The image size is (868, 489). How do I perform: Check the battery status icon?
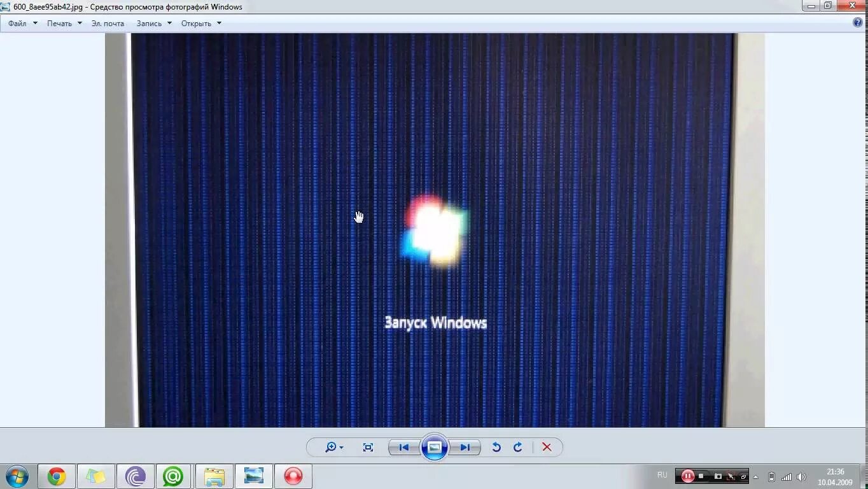click(x=772, y=476)
